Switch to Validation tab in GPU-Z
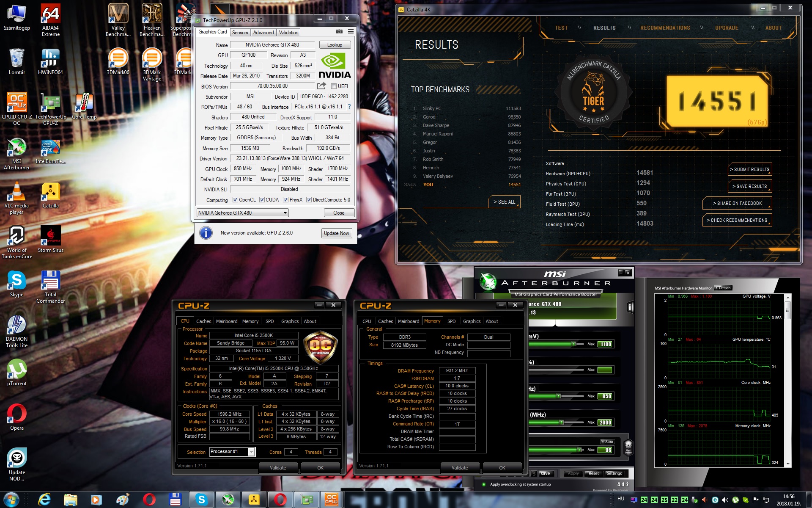The height and width of the screenshot is (508, 812). coord(288,33)
